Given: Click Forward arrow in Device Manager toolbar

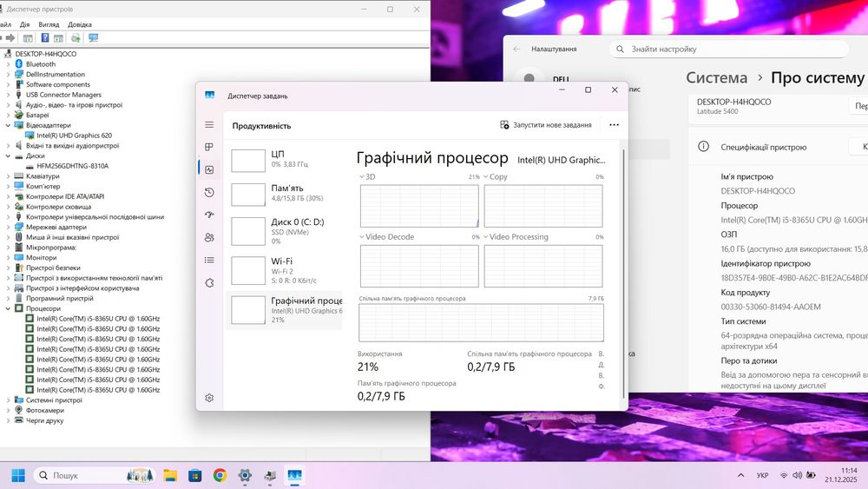Looking at the screenshot, I should tap(10, 37).
